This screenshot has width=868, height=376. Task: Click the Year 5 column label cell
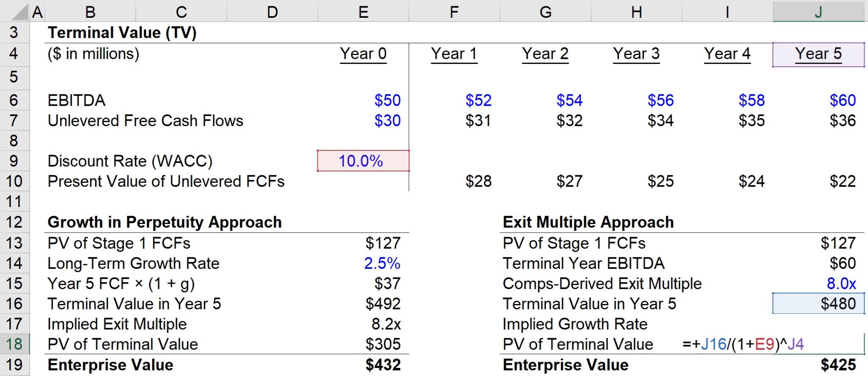pyautogui.click(x=817, y=53)
